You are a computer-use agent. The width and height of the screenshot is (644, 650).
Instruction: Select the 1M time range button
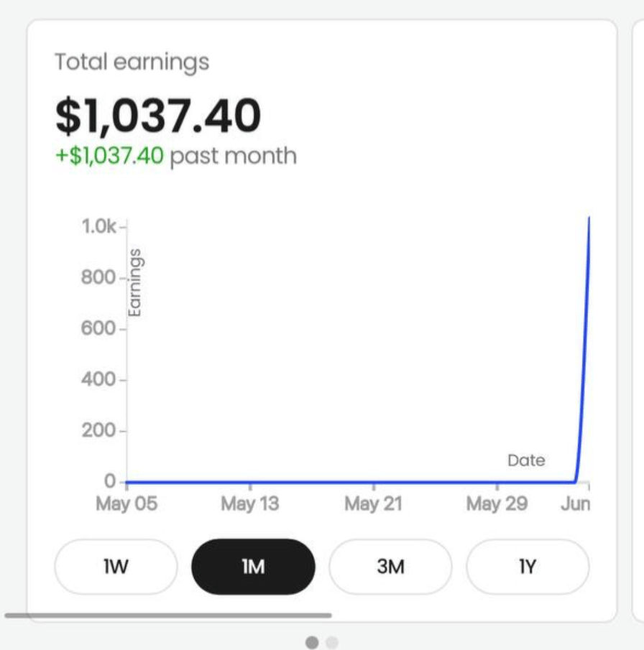click(253, 567)
